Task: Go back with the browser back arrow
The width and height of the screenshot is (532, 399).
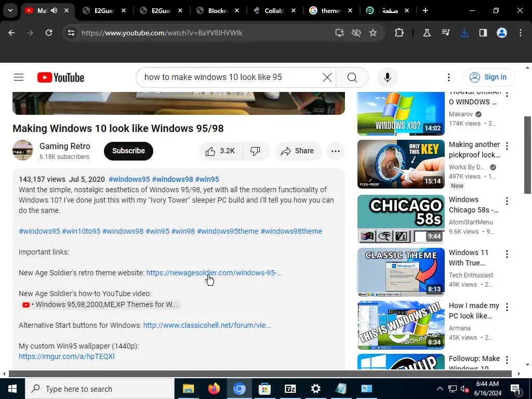Action: (x=11, y=33)
